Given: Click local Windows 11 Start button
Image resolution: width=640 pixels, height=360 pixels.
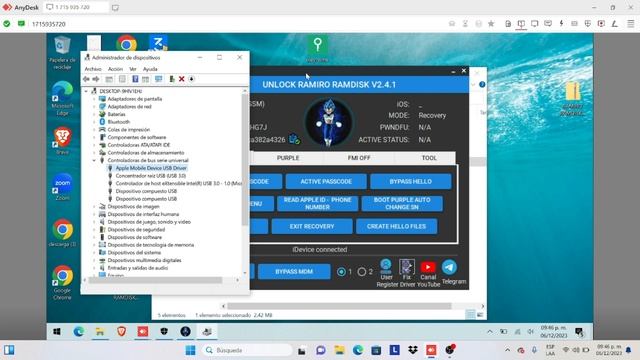Looking at the screenshot, I should click(190, 350).
